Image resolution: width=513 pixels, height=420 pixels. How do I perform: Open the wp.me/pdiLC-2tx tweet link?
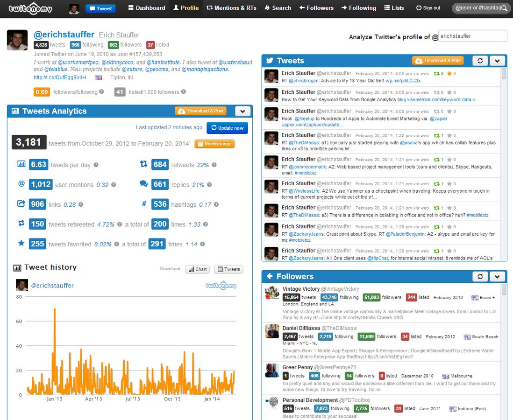pyautogui.click(x=403, y=81)
